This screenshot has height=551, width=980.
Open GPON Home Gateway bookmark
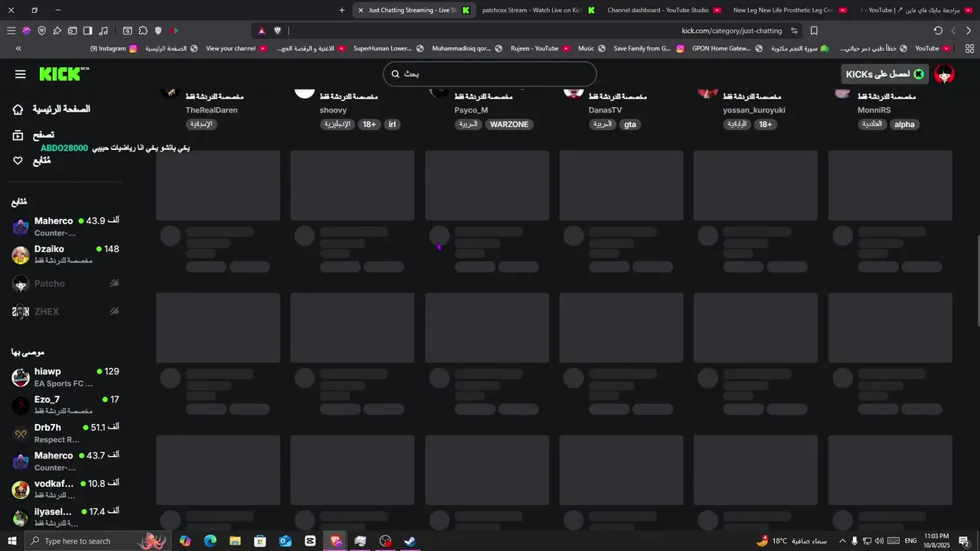click(727, 48)
